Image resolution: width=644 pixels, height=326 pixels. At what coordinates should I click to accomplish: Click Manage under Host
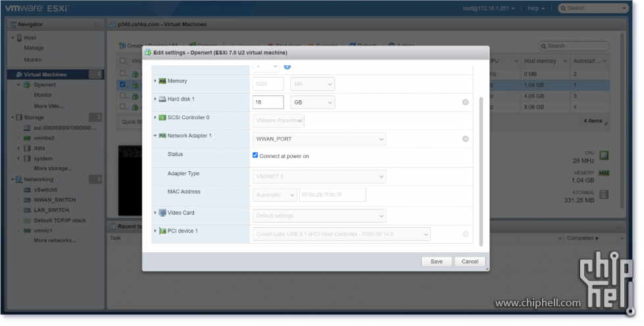[x=34, y=48]
